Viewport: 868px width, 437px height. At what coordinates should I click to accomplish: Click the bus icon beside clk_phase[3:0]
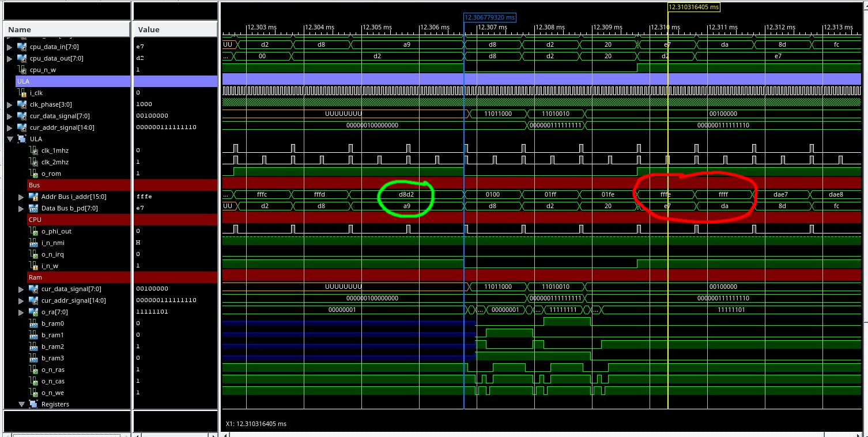(21, 104)
